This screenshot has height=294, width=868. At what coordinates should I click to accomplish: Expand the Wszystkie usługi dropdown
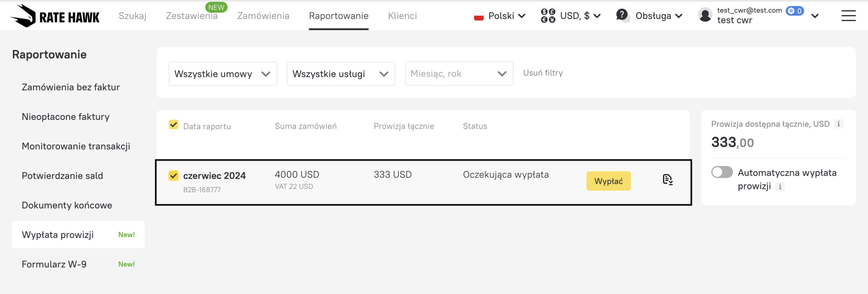pos(341,74)
